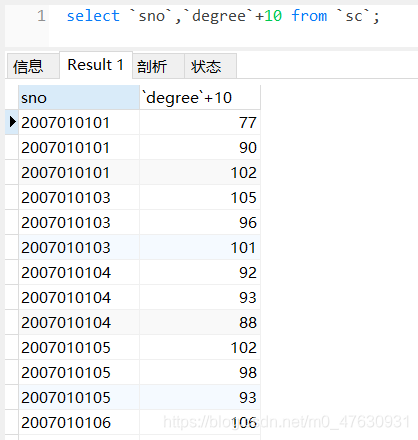Select sno 2007010103 in the row with 105
The height and width of the screenshot is (440, 418).
(x=79, y=197)
